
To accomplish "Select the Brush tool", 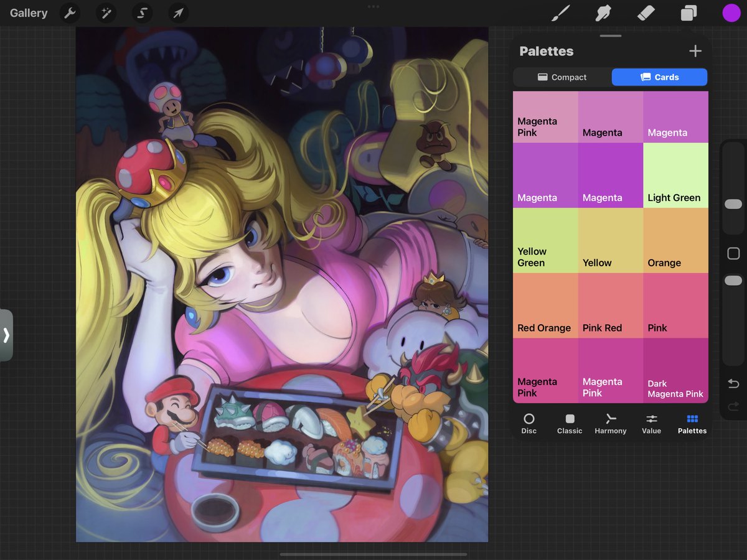I will tap(561, 13).
